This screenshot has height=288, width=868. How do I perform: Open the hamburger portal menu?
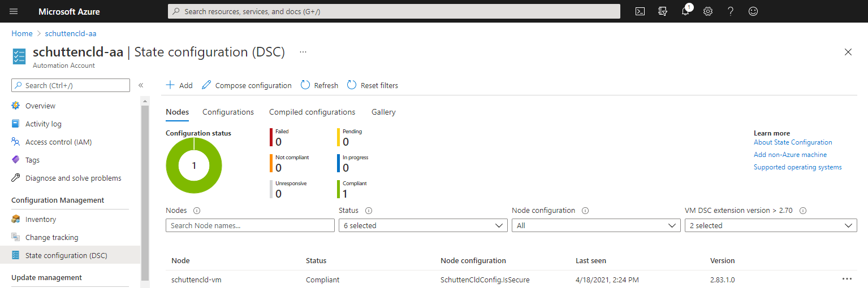click(x=14, y=11)
